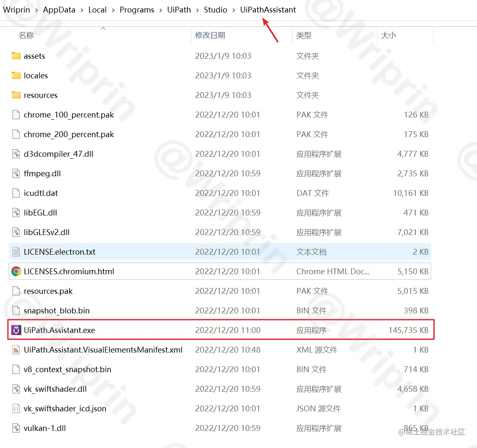Sort by the 类型 column header

(x=304, y=35)
